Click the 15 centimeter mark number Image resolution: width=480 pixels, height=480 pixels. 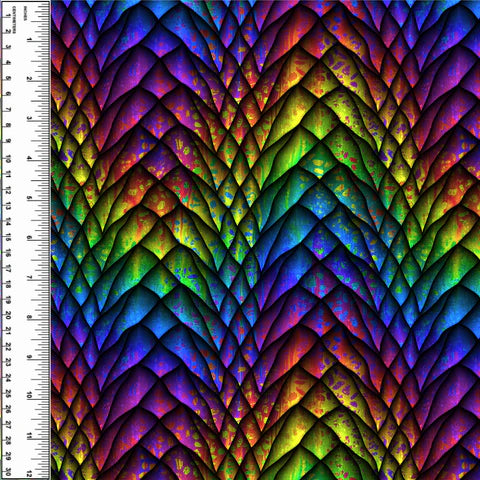click(x=8, y=237)
